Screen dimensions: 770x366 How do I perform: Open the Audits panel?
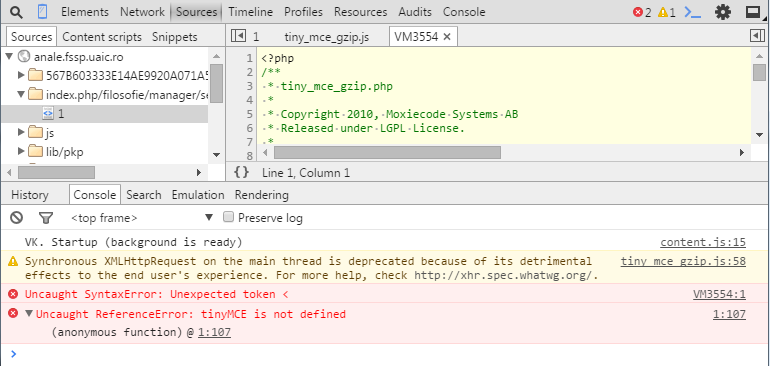[415, 12]
